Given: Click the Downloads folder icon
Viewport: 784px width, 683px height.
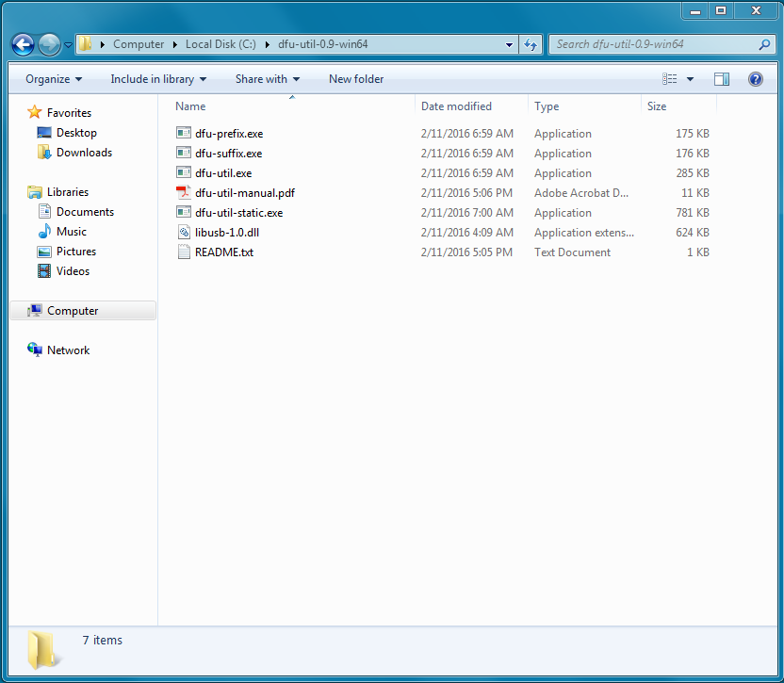Looking at the screenshot, I should [44, 152].
